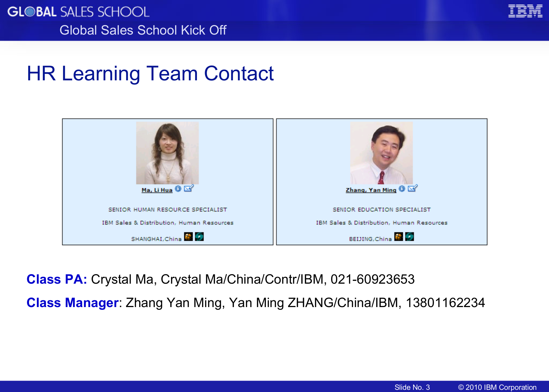Click the Slide No. 3 footer text
This screenshot has width=549, height=392.
[412, 387]
